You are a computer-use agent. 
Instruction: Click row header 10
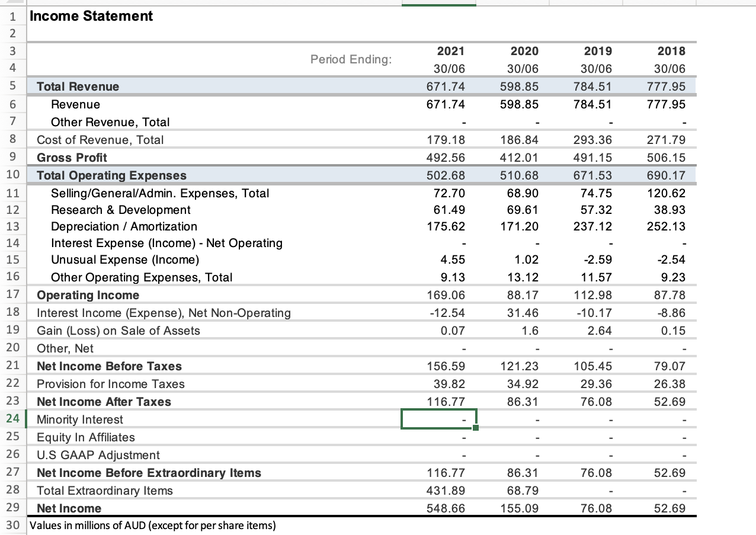[x=13, y=175]
